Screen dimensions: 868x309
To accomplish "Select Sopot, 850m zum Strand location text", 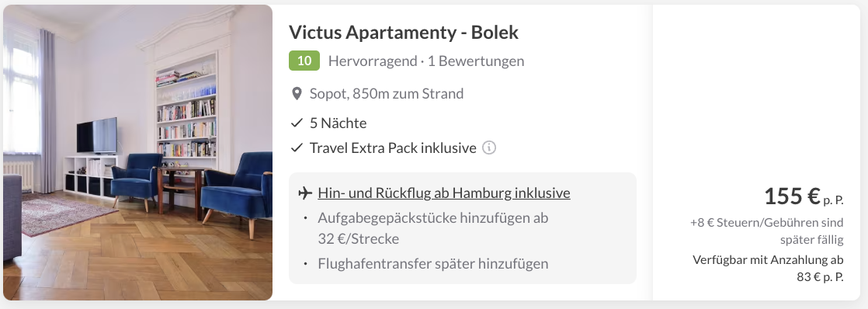I will click(387, 94).
